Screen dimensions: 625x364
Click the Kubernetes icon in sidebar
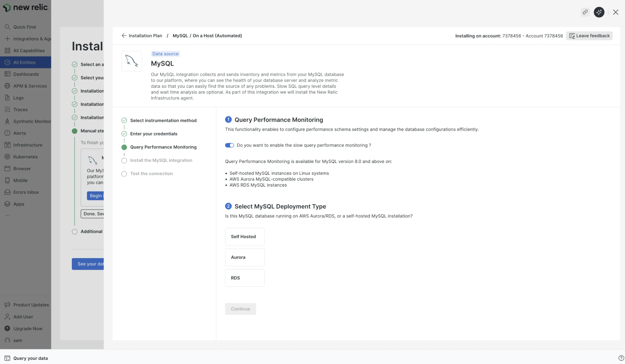point(7,157)
